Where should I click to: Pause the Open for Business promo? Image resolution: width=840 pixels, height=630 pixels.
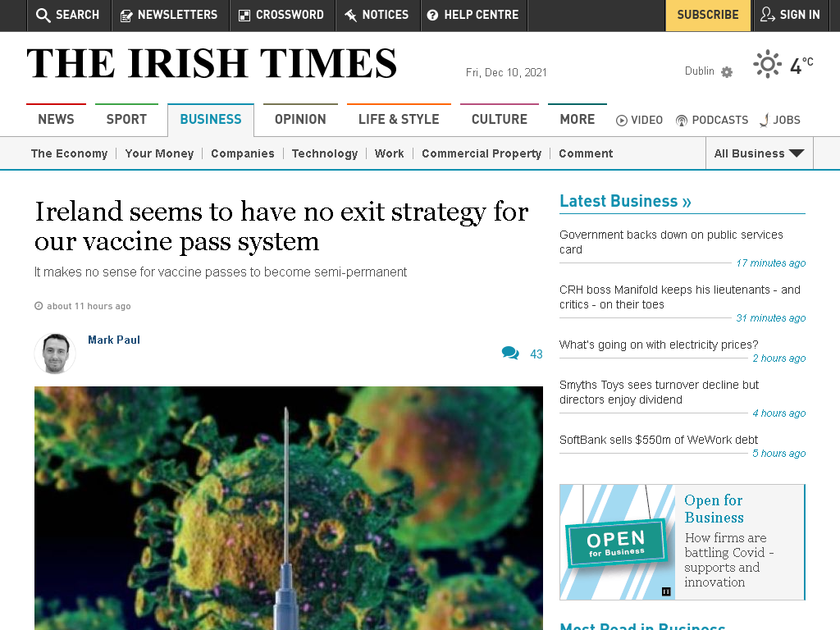coord(666,591)
